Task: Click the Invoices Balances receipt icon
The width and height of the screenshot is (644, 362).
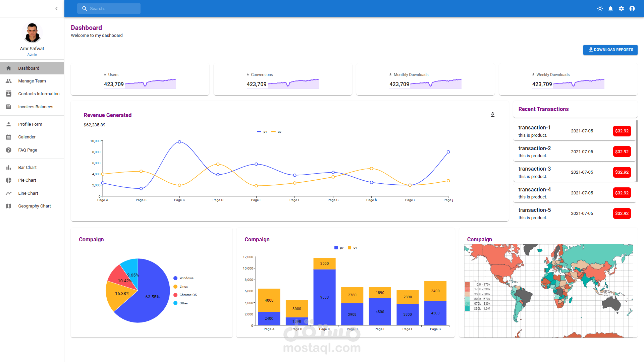Action: click(9, 107)
